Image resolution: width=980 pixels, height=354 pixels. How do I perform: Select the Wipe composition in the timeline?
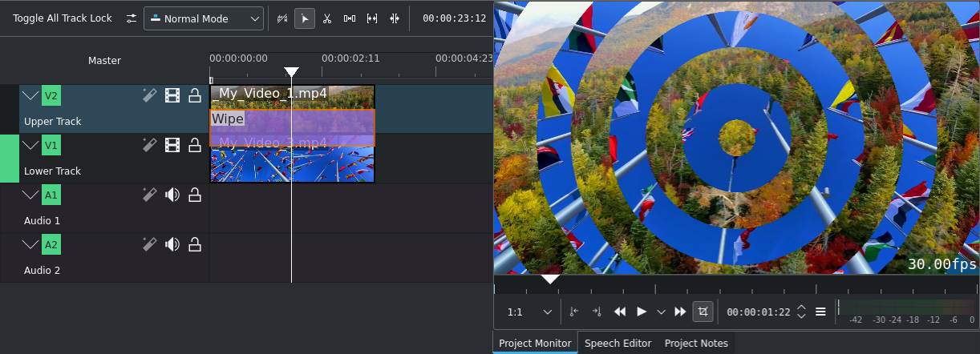292,127
